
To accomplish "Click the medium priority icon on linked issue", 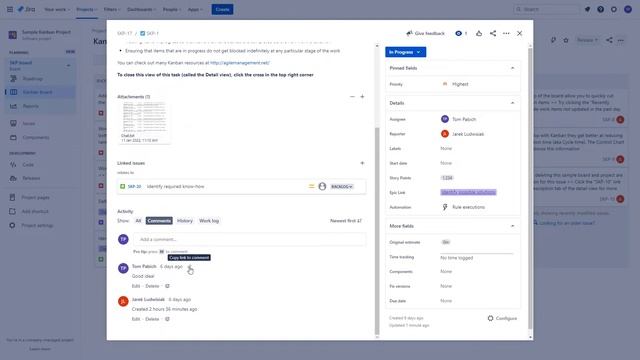I will tap(311, 187).
